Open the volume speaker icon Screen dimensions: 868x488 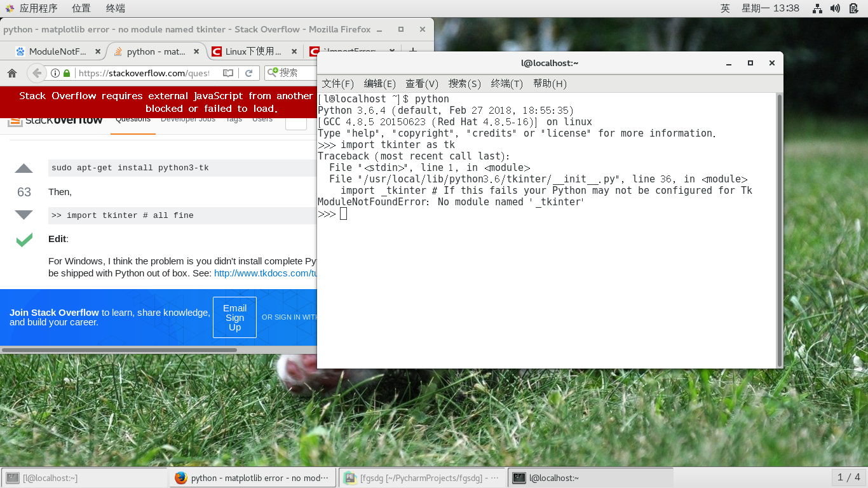[836, 8]
